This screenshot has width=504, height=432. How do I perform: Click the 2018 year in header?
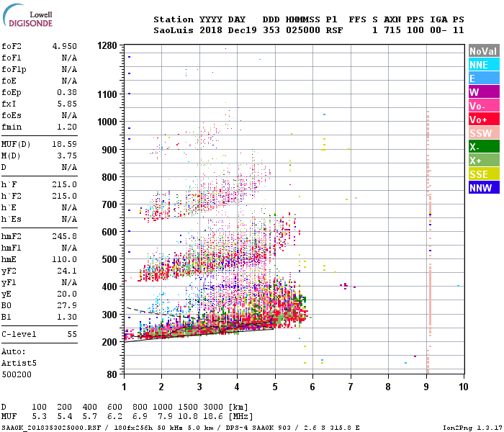[x=210, y=30]
